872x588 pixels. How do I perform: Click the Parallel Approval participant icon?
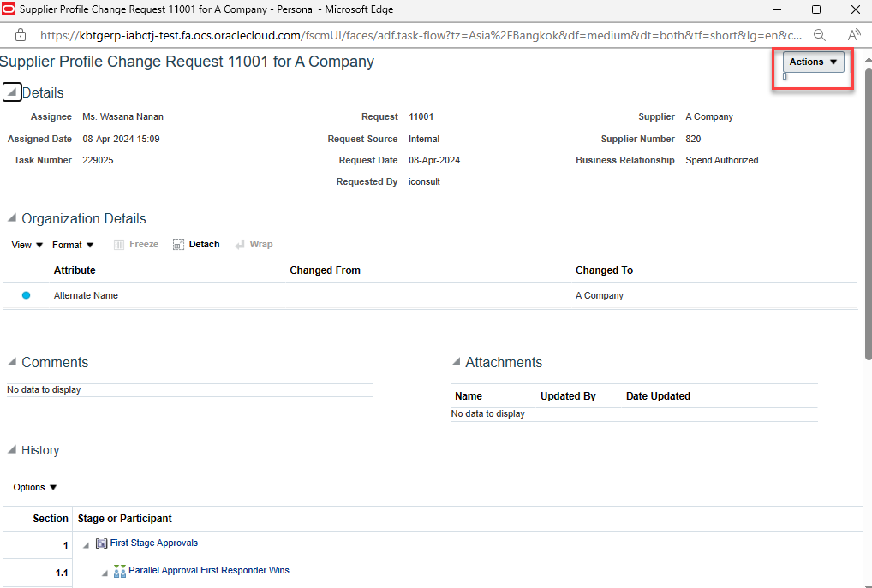pos(120,570)
